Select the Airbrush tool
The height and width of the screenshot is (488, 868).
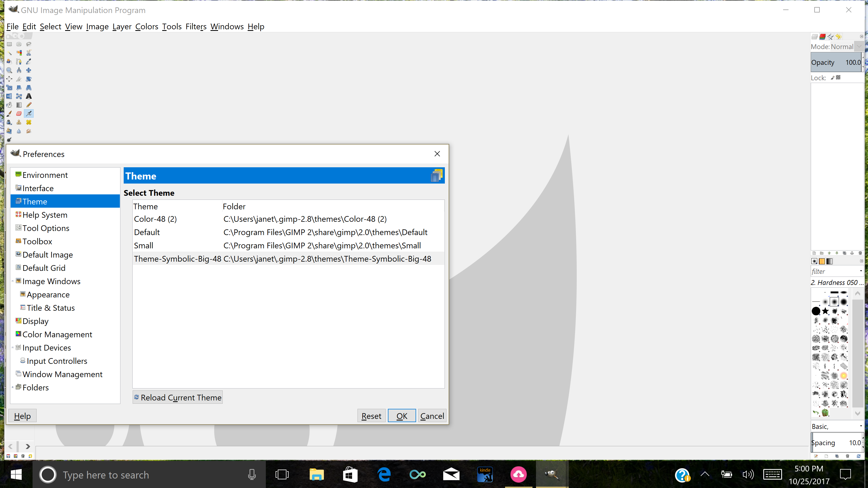pyautogui.click(x=29, y=114)
